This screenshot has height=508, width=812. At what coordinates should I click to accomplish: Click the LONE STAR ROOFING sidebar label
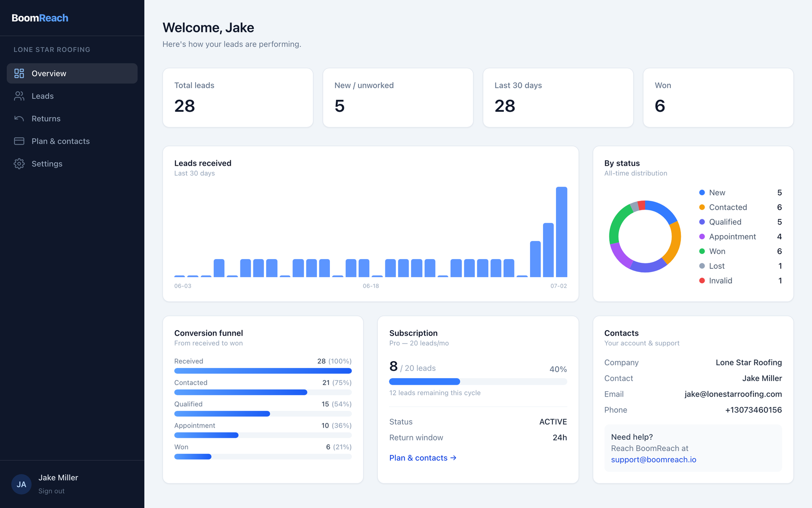(x=52, y=49)
